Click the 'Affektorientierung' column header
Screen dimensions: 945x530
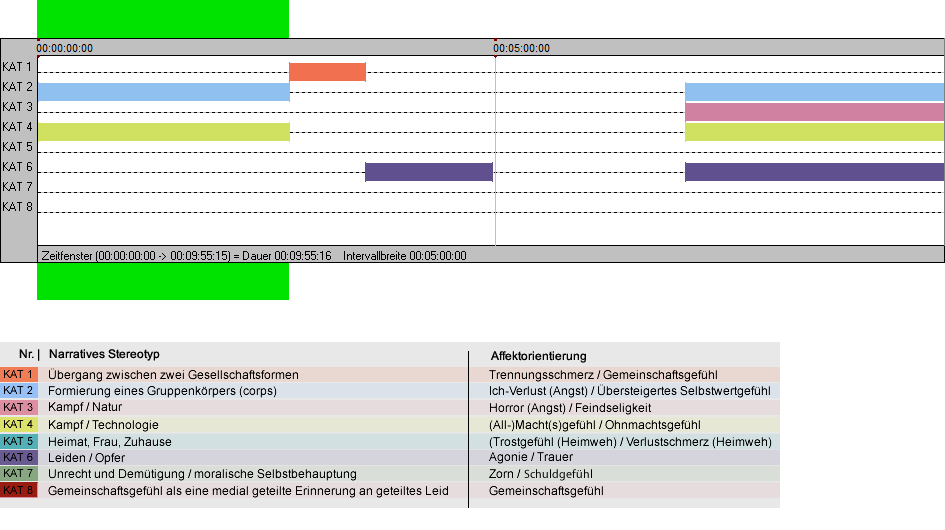pyautogui.click(x=538, y=356)
